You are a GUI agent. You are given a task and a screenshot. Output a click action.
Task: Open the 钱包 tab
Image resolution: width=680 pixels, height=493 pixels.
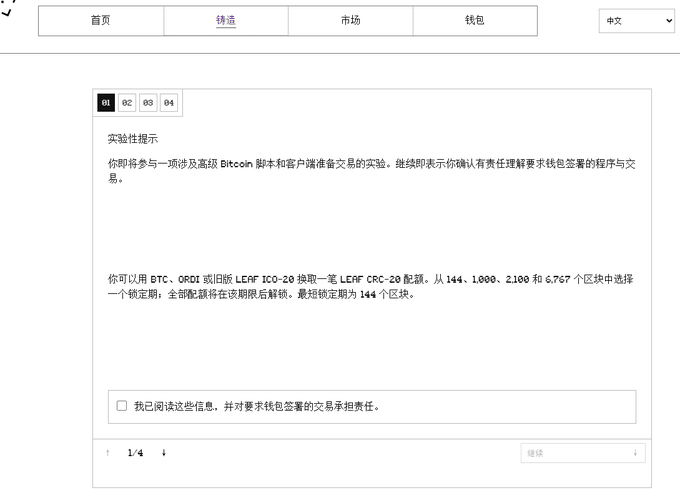475,21
